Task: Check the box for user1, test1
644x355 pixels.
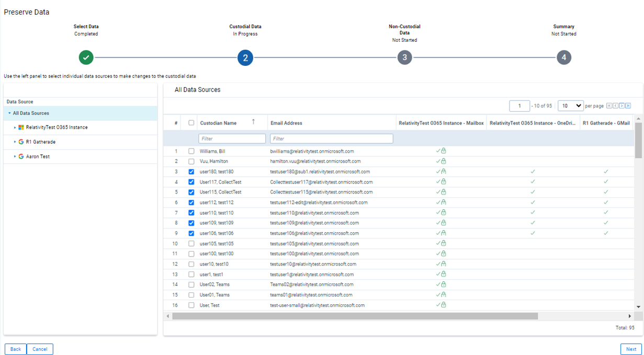Action: tap(191, 274)
